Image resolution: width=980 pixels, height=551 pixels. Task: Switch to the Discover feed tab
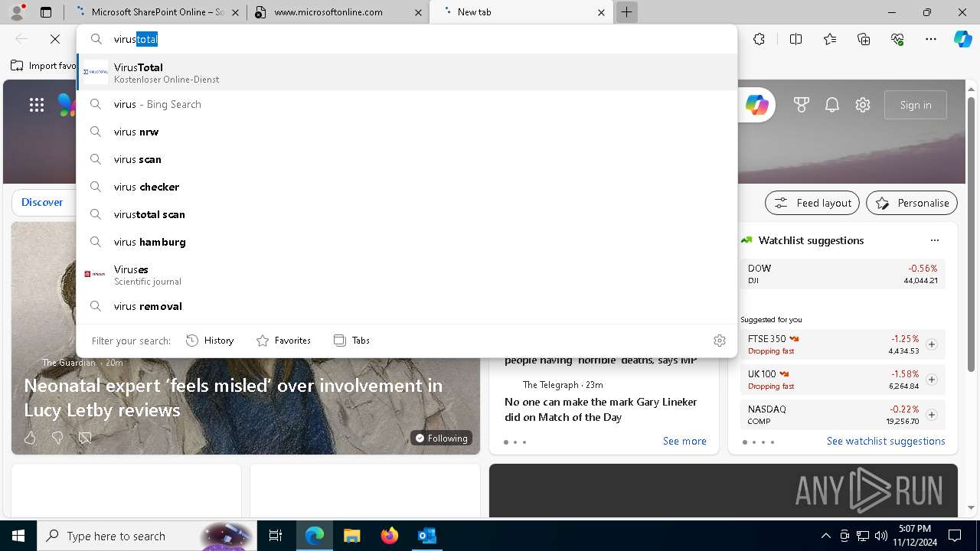point(42,202)
